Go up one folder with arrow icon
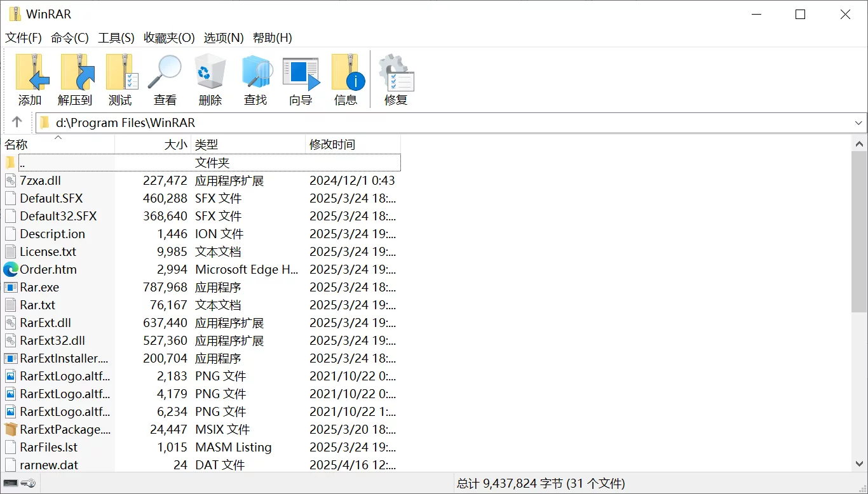The image size is (868, 494). (17, 122)
